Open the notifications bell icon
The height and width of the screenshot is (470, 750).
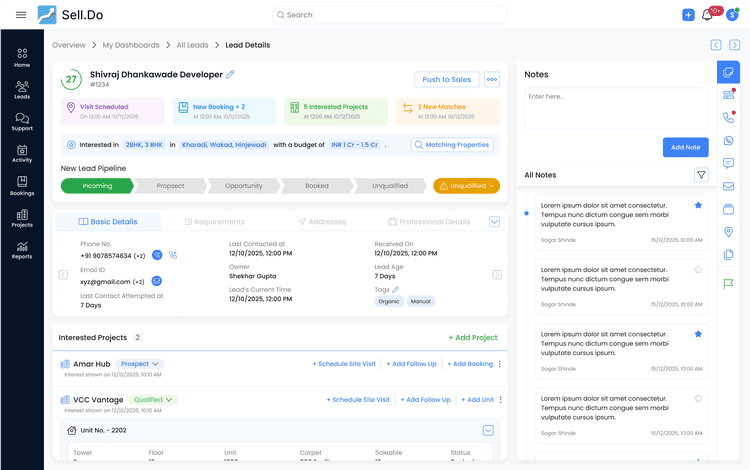[x=708, y=15]
